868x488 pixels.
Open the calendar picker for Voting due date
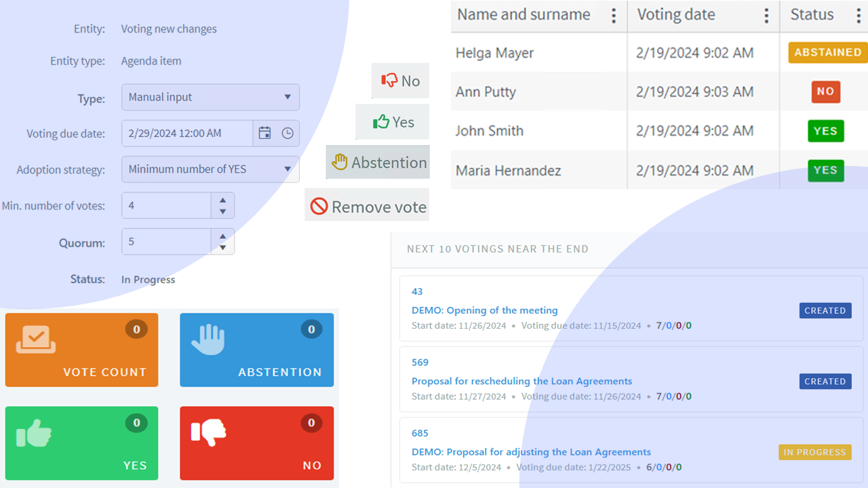point(264,134)
